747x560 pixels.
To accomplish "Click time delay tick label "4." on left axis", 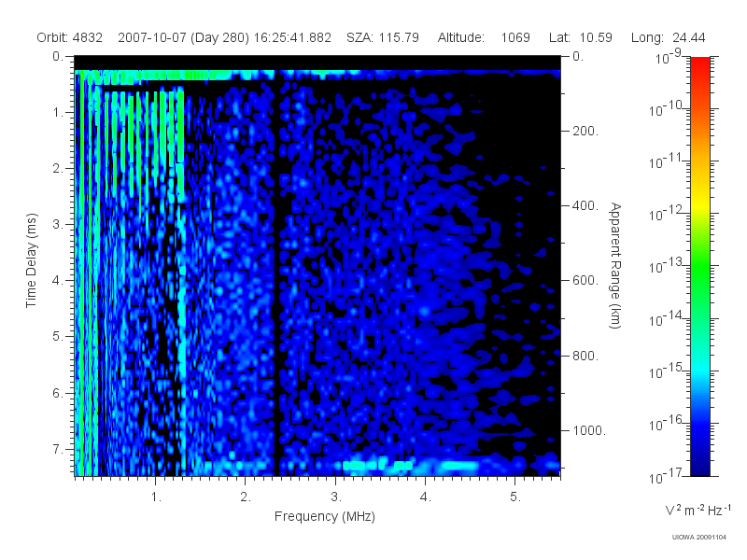I will (58, 281).
